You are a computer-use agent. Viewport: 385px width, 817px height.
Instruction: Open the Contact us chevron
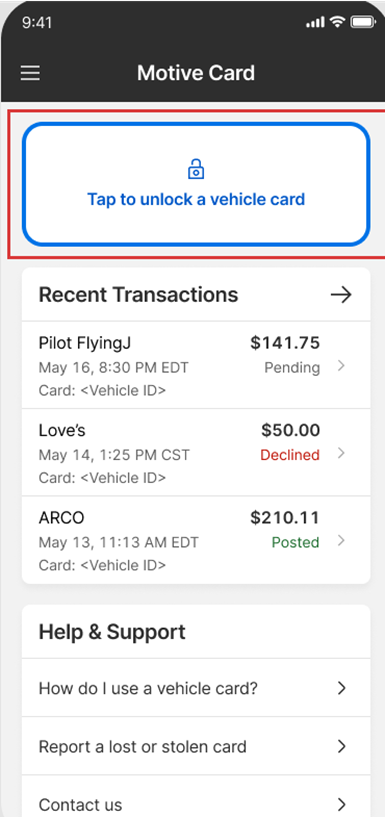342,804
